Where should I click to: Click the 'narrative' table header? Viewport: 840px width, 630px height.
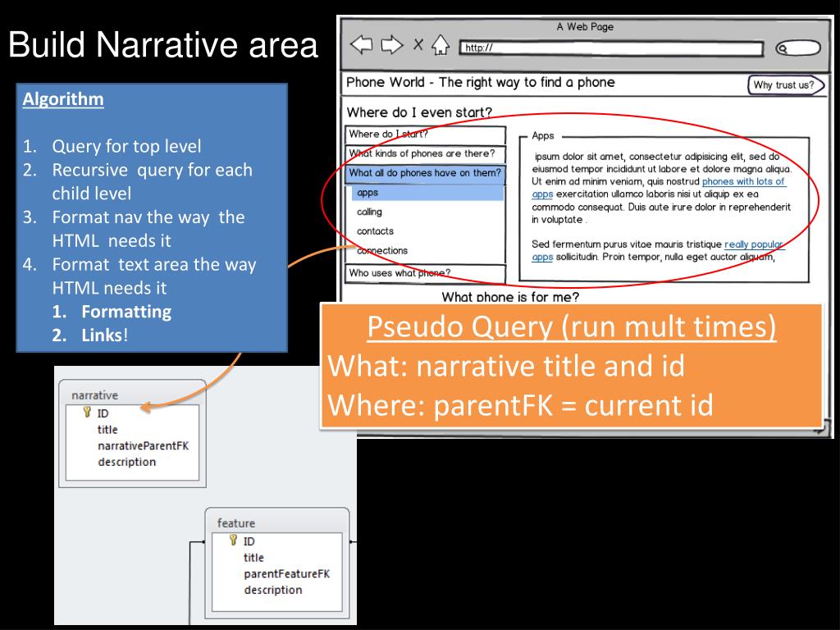click(x=95, y=395)
